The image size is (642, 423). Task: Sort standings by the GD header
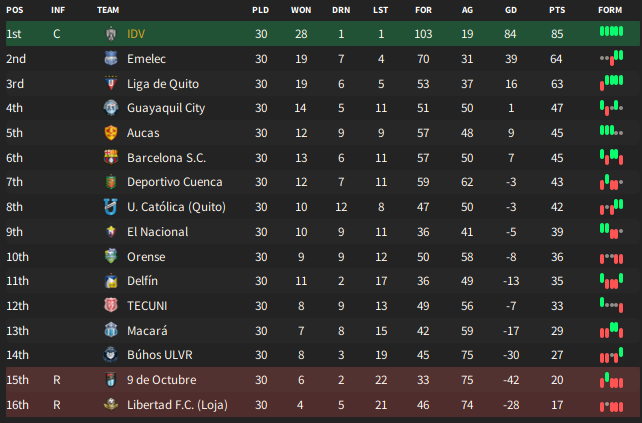click(x=511, y=10)
